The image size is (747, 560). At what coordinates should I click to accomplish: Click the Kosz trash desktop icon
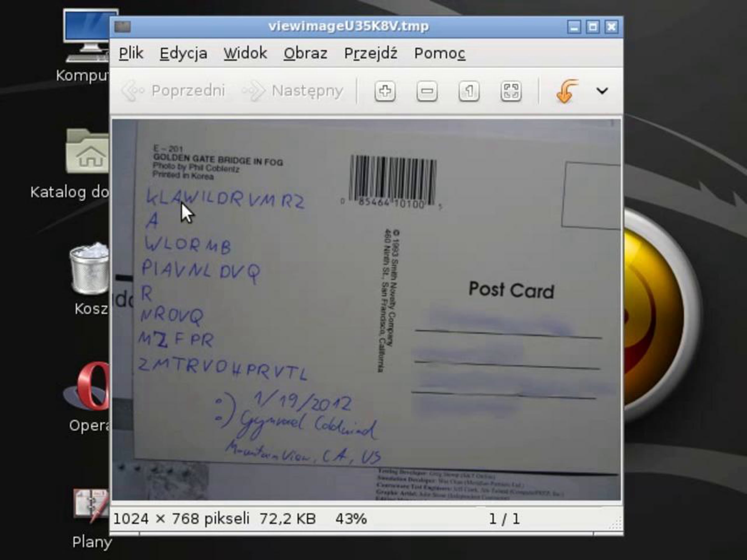pos(90,278)
